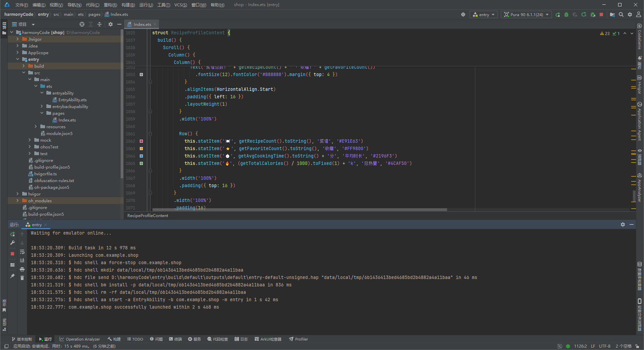Click the editor horizontal scrollbar
The height and width of the screenshot is (350, 644).
point(299,210)
